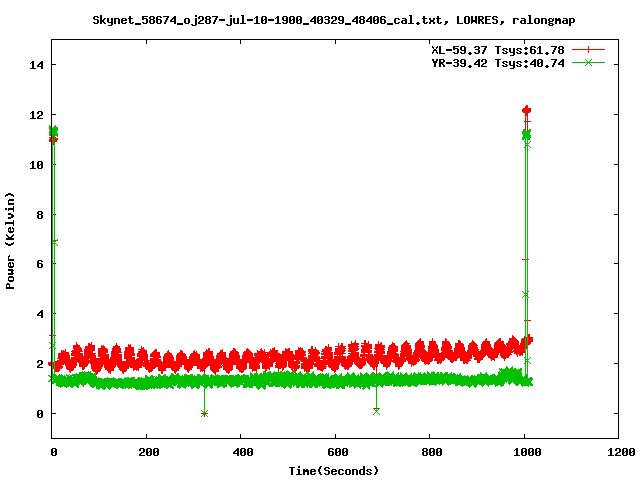Click the y-axis tick label 14

point(36,65)
